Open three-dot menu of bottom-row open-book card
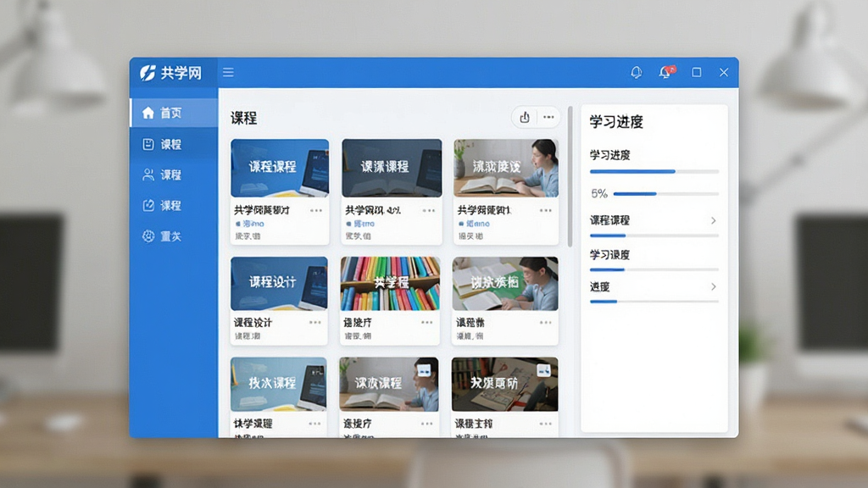868x488 pixels. 427,424
